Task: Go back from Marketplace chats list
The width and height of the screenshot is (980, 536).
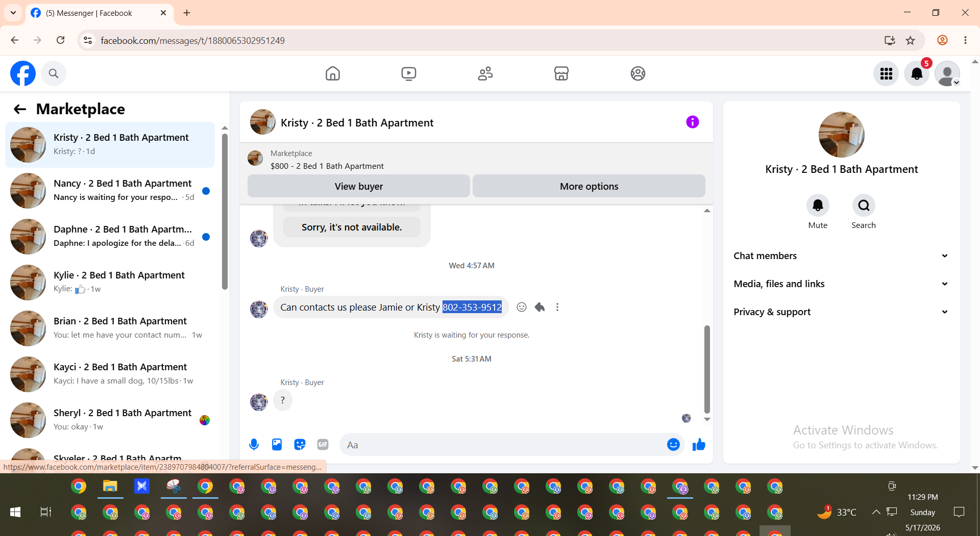Action: click(x=20, y=109)
